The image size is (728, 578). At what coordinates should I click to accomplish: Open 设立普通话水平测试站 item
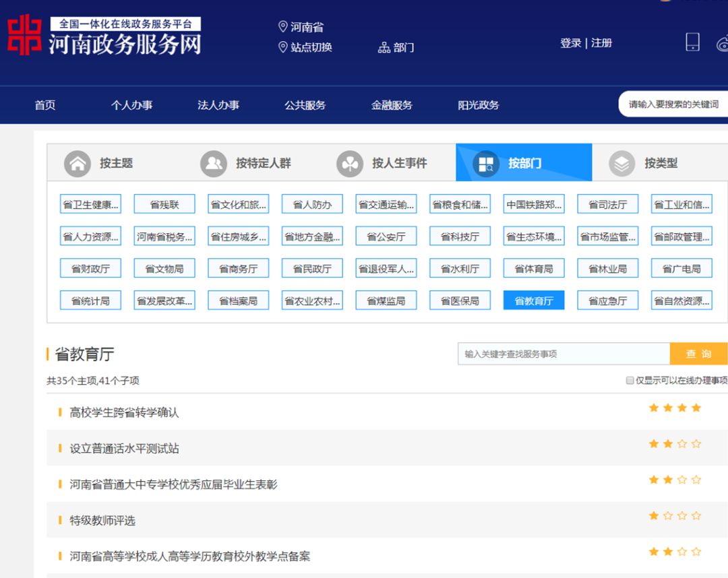tap(124, 448)
